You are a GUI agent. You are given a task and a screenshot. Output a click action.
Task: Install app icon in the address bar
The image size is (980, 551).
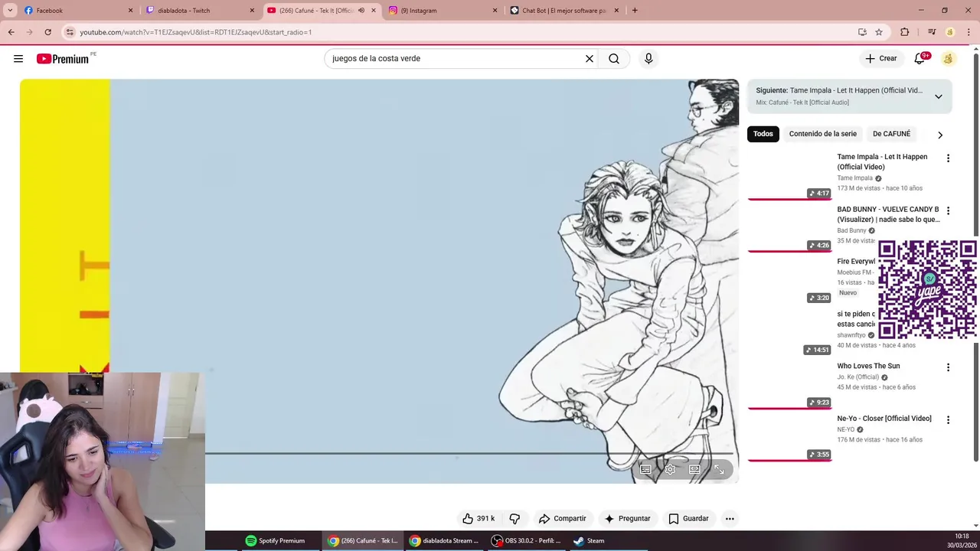[862, 32]
